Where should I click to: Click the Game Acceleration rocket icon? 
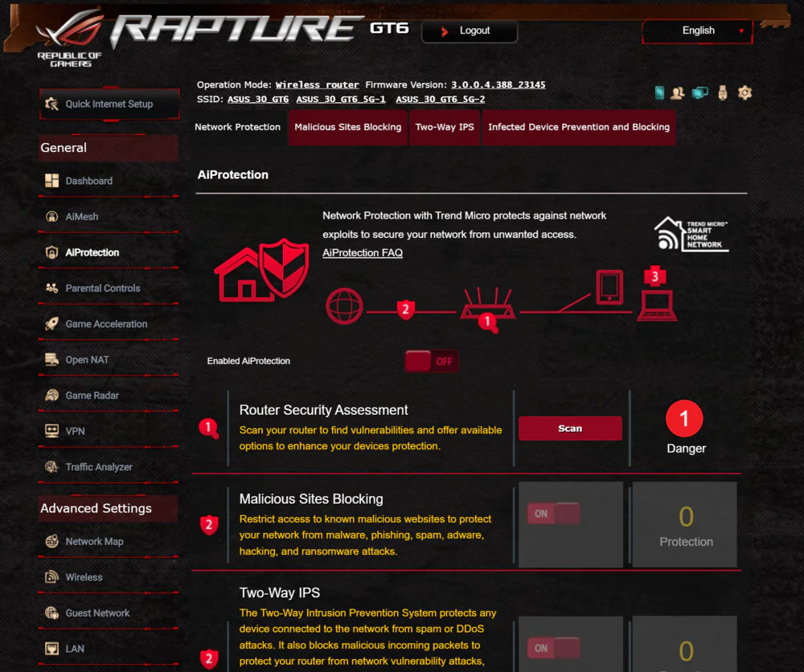51,324
